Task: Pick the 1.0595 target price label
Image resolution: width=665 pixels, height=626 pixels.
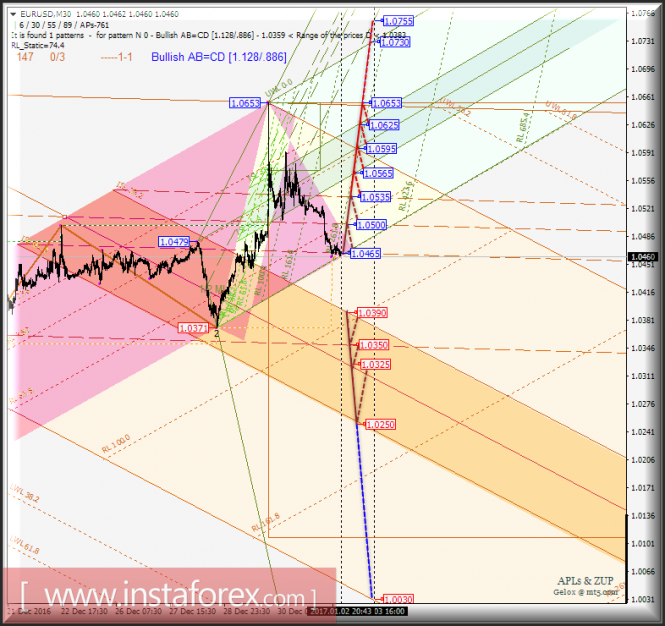Action: pyautogui.click(x=382, y=149)
